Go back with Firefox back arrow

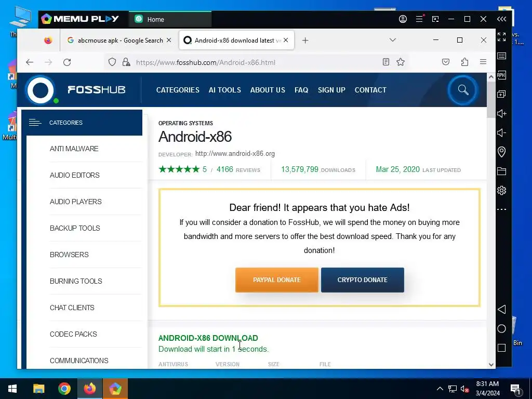(x=30, y=62)
